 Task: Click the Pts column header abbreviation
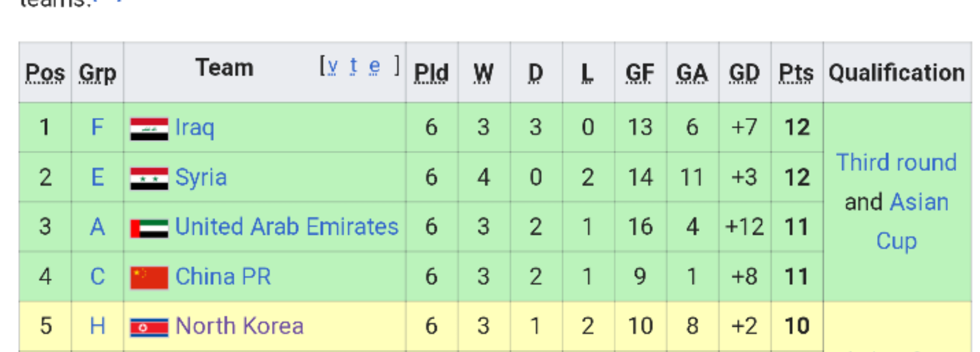click(796, 73)
